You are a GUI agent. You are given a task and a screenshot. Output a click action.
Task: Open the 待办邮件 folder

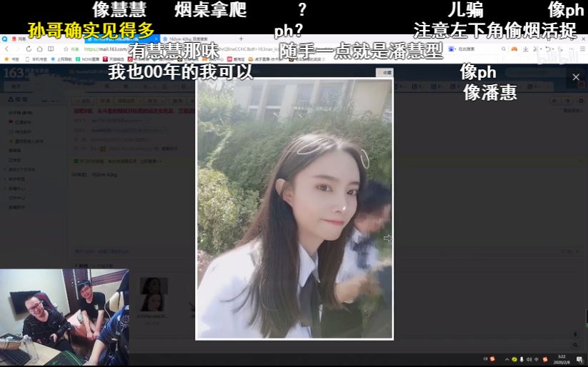click(20, 131)
